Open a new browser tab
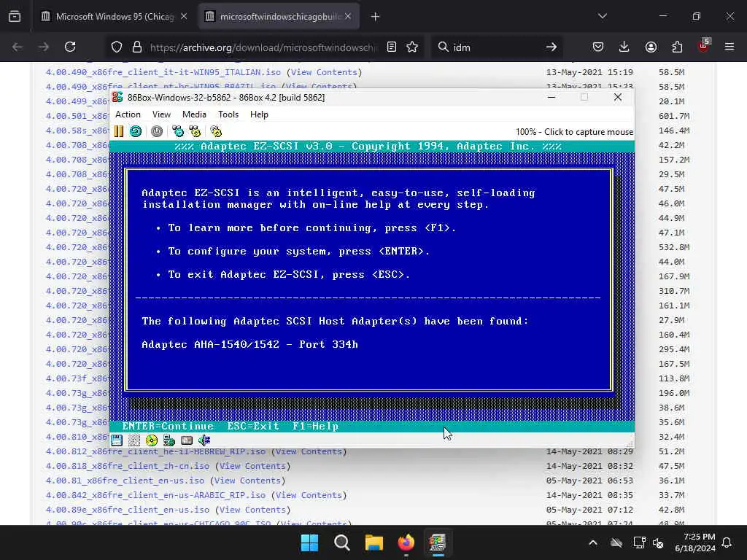 [x=376, y=17]
